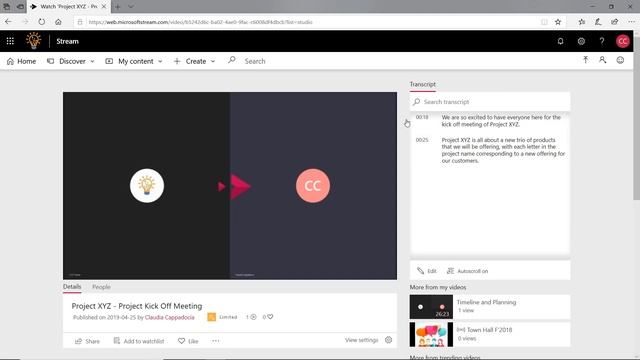The image size is (640, 360).
Task: Open the CC profile avatar menu
Action: (622, 41)
